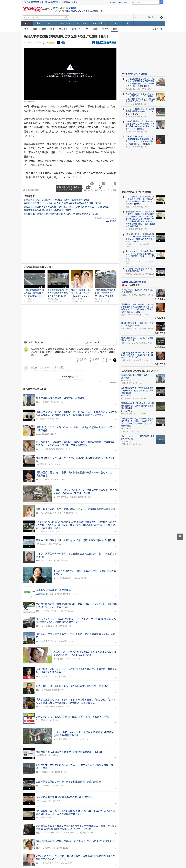The width and height of the screenshot is (186, 868).
Task: Open the Yahoo! JAPAN News logo
Action: click(x=37, y=9)
